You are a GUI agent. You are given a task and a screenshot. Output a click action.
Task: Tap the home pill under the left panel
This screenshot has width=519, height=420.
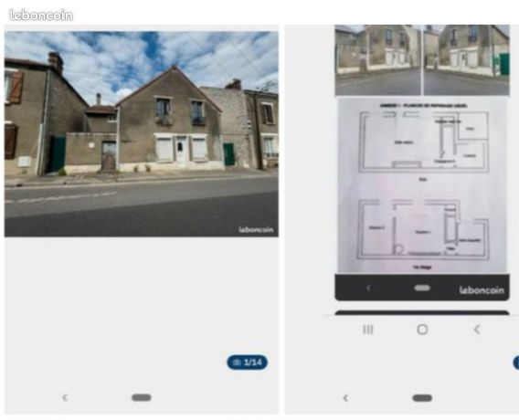tap(142, 397)
